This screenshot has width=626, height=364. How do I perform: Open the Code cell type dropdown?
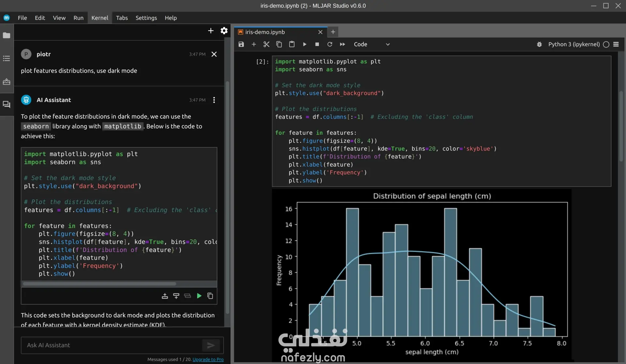tap(372, 44)
